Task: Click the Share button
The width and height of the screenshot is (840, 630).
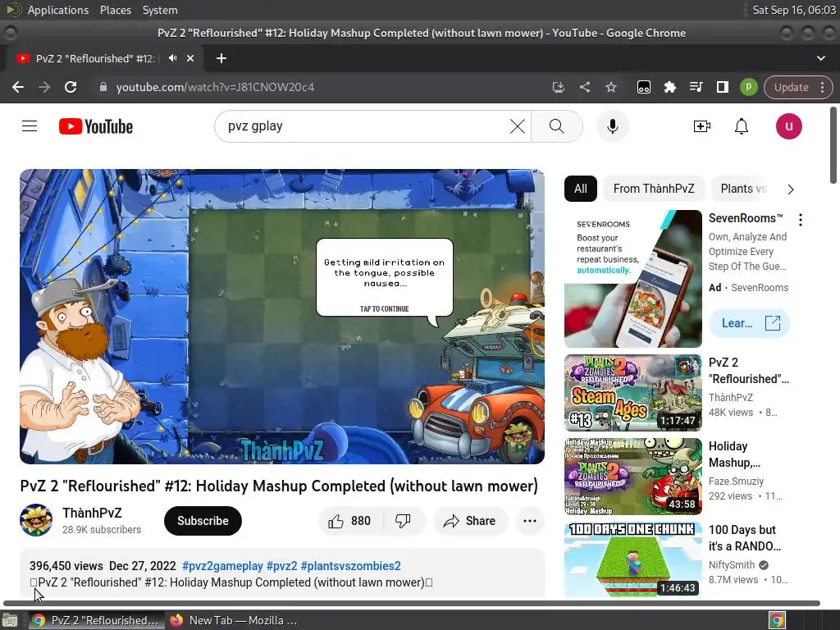Action: pyautogui.click(x=470, y=521)
